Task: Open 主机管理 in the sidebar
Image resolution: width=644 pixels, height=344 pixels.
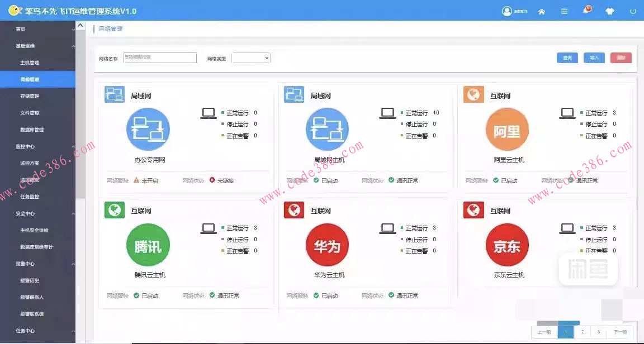Action: (29, 63)
